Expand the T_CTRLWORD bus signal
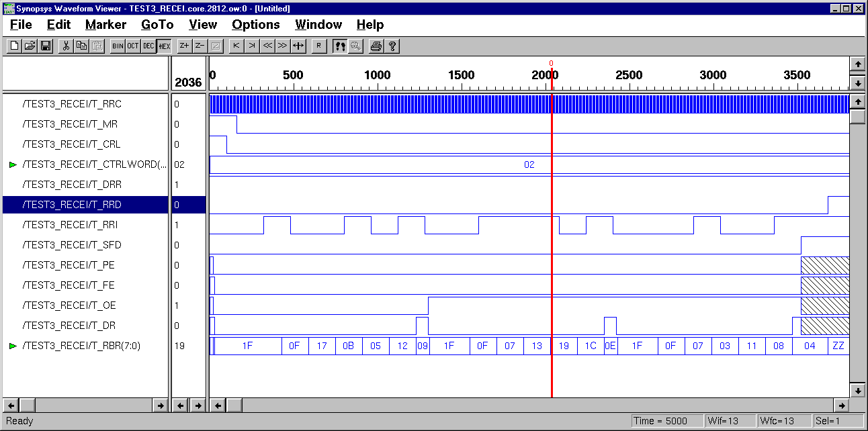This screenshot has width=868, height=431. point(13,164)
